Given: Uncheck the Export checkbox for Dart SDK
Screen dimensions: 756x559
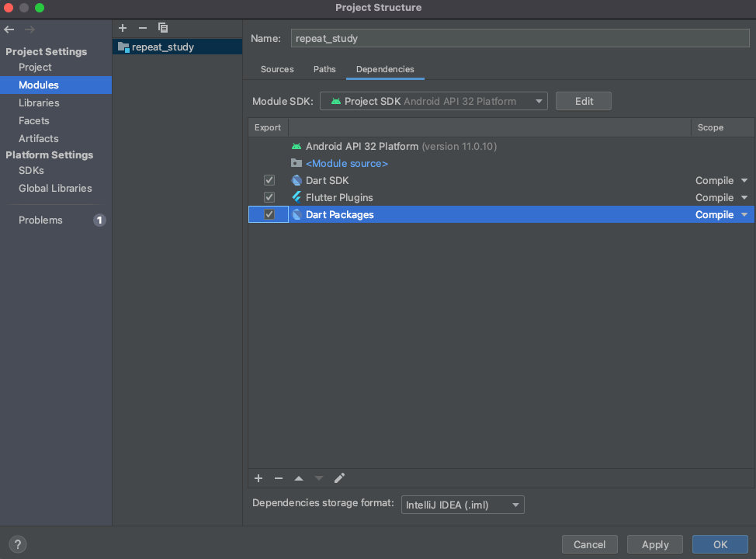Looking at the screenshot, I should tap(269, 179).
